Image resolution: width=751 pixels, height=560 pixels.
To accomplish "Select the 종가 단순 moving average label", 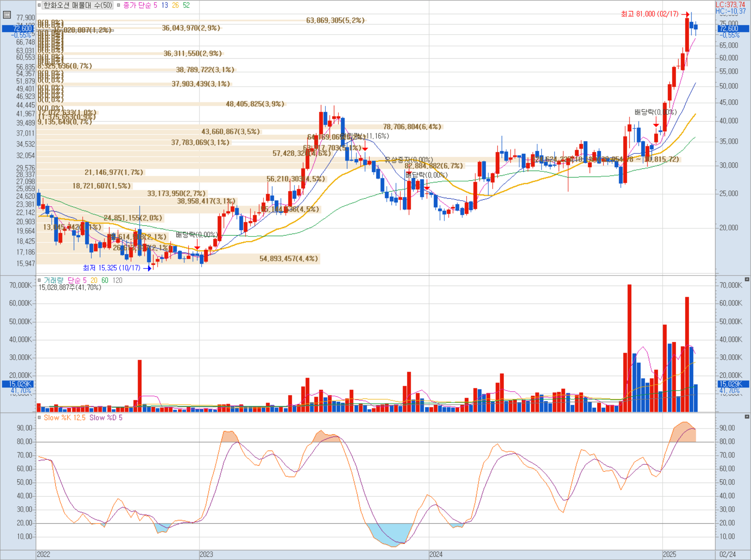I will pyautogui.click(x=137, y=5).
